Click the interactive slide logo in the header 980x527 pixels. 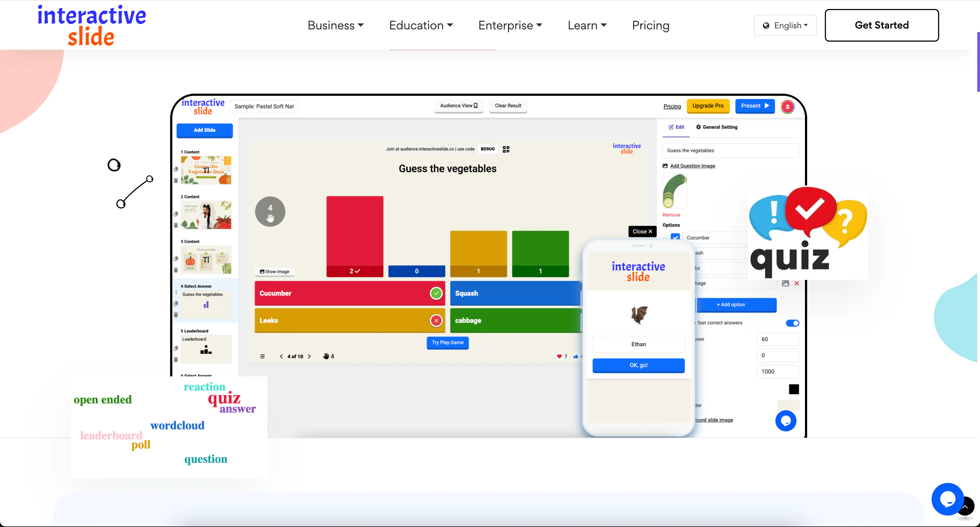pyautogui.click(x=92, y=25)
